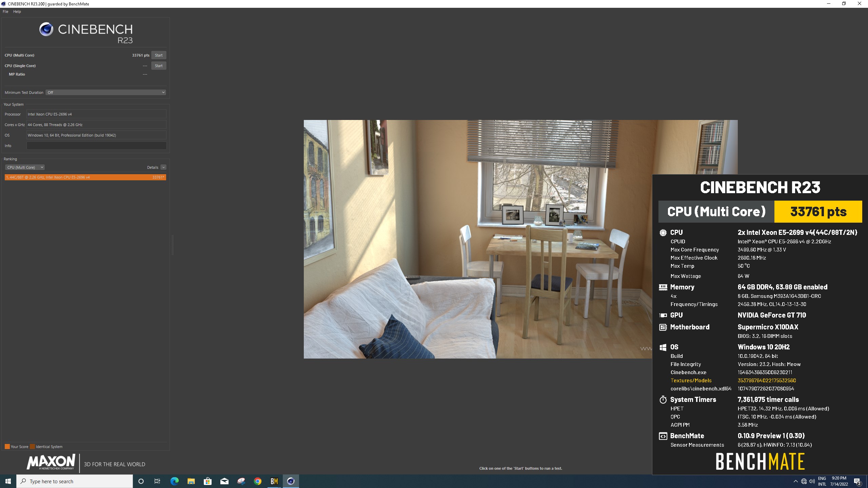The height and width of the screenshot is (488, 868).
Task: Click the CPU chip icon in BenchMate panel
Action: coord(663,233)
